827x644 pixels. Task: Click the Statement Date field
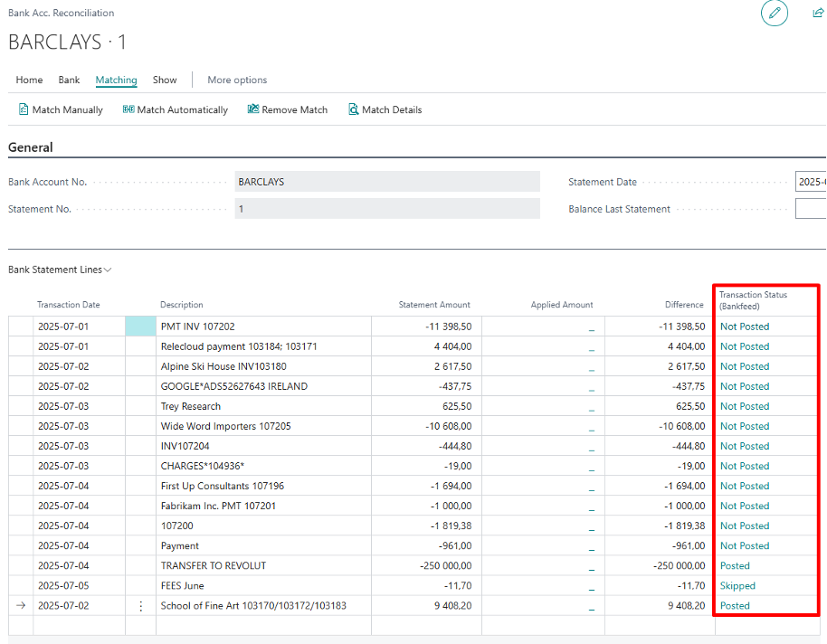click(811, 182)
